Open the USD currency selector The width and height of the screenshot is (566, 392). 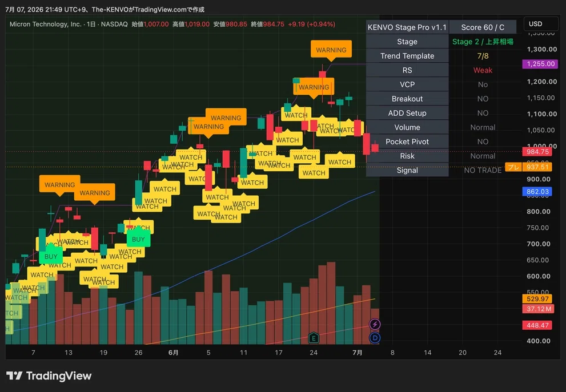[540, 24]
